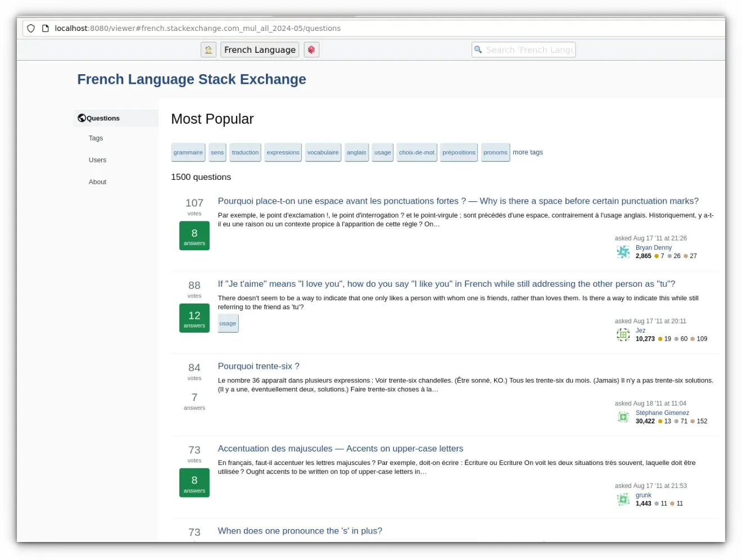Click reputation value 30,422

[x=645, y=421]
